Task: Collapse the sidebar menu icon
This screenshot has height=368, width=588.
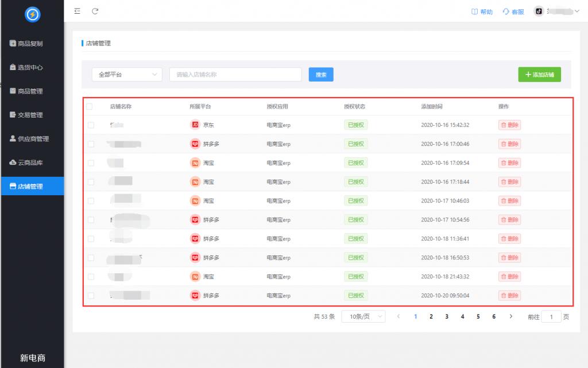Action: tap(78, 11)
